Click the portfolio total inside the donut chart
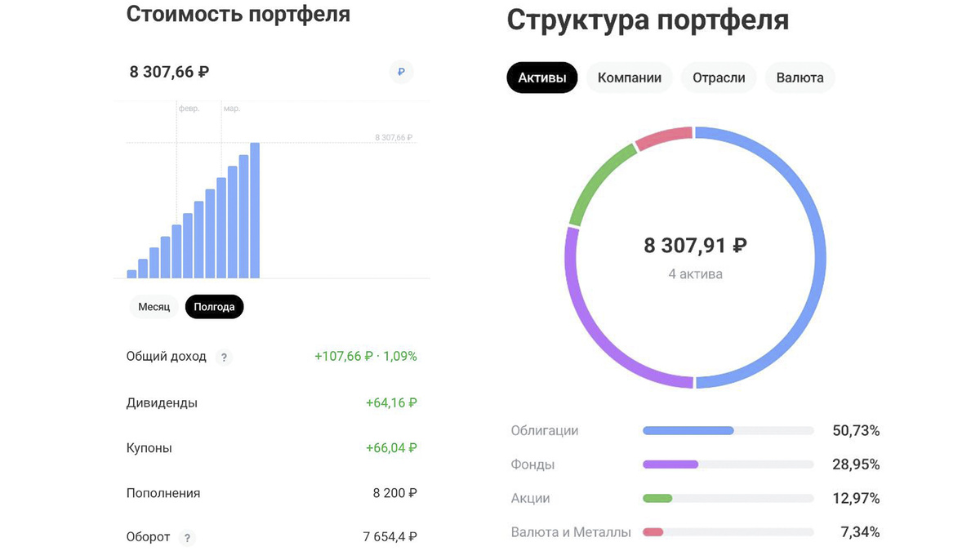 694,246
